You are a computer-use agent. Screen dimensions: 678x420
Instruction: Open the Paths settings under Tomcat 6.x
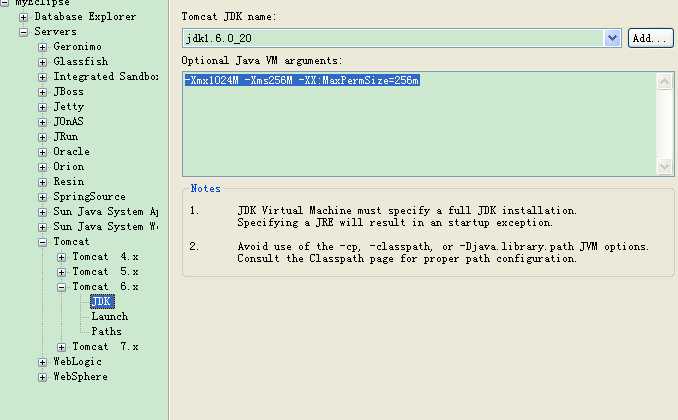click(x=106, y=331)
